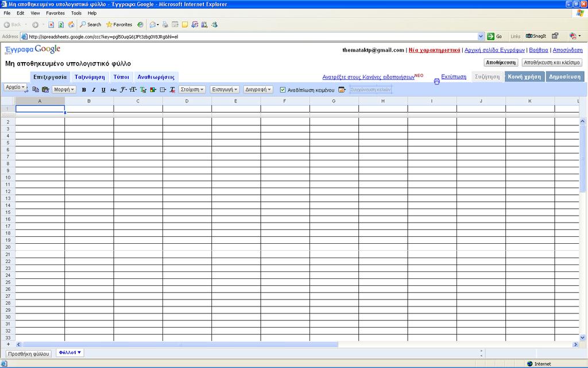Click the Research books icon in IE toolbar
Viewport: 588px width, 368px height.
204,25
